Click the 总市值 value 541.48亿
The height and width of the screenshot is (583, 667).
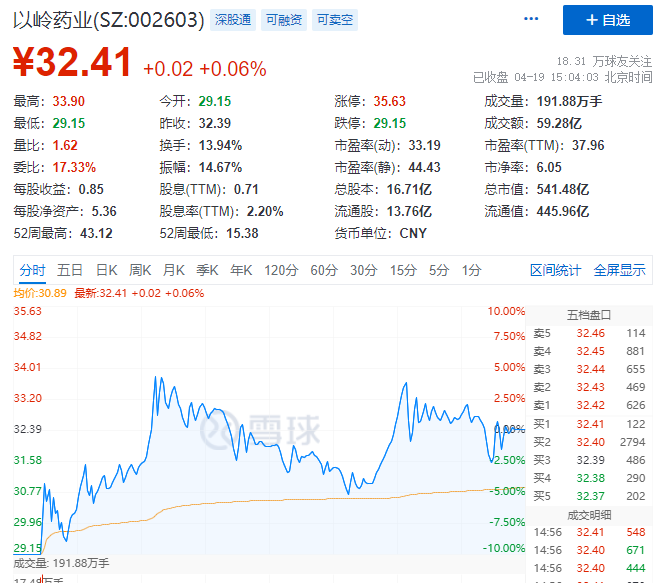coord(563,190)
